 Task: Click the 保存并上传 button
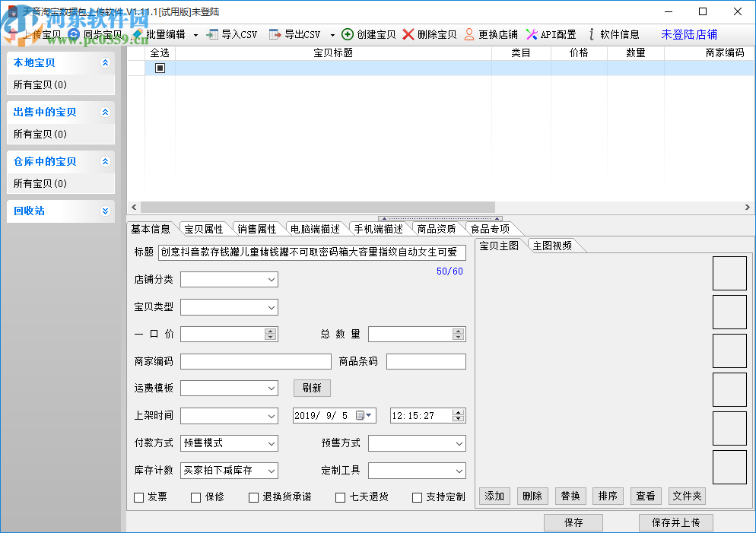click(675, 522)
